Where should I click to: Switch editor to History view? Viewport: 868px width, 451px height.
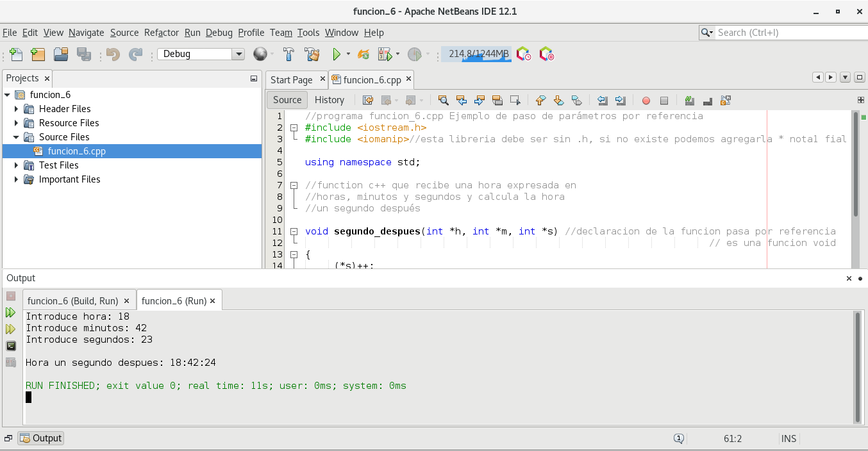(330, 100)
